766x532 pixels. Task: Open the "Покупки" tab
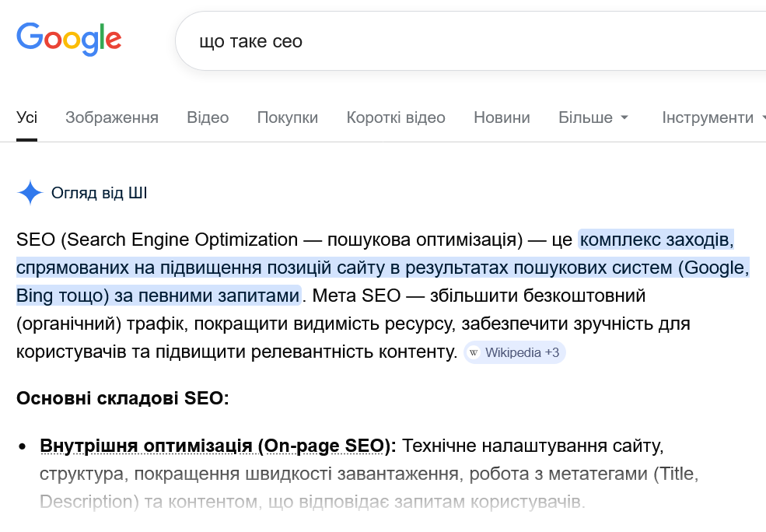(287, 117)
